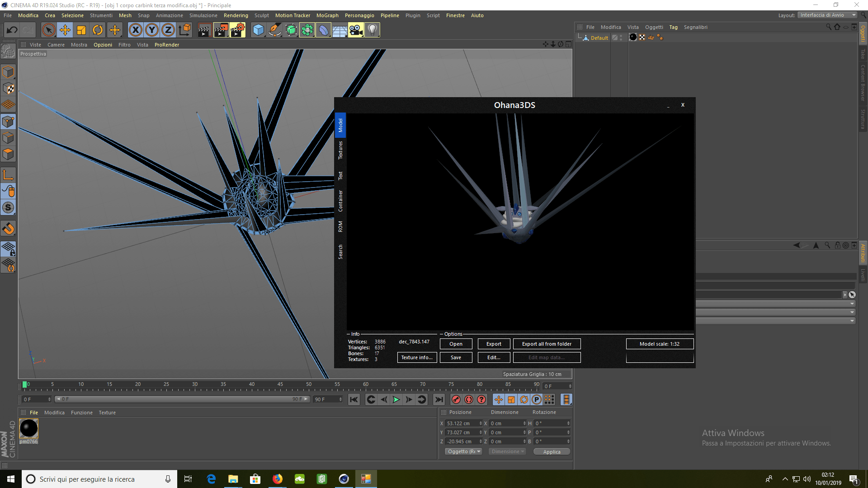This screenshot has width=868, height=488.
Task: Select the Move tool
Action: (65, 30)
